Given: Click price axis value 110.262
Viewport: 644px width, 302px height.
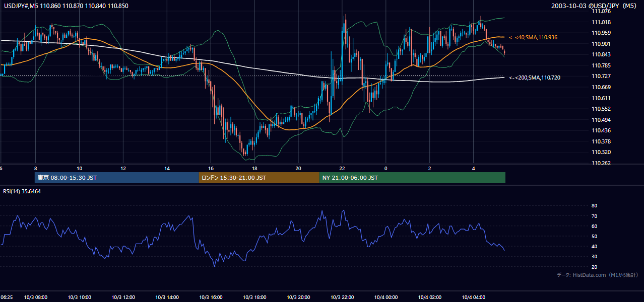Looking at the screenshot, I should pyautogui.click(x=602, y=163).
